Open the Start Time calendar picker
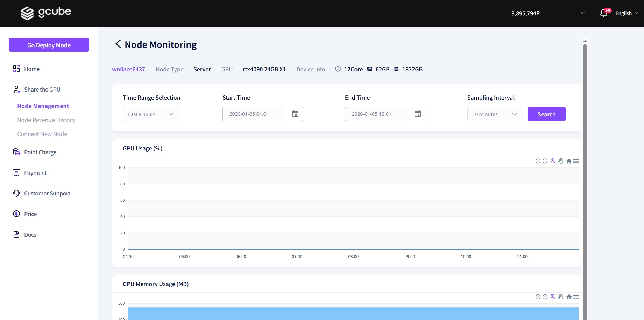644x320 pixels. point(295,114)
